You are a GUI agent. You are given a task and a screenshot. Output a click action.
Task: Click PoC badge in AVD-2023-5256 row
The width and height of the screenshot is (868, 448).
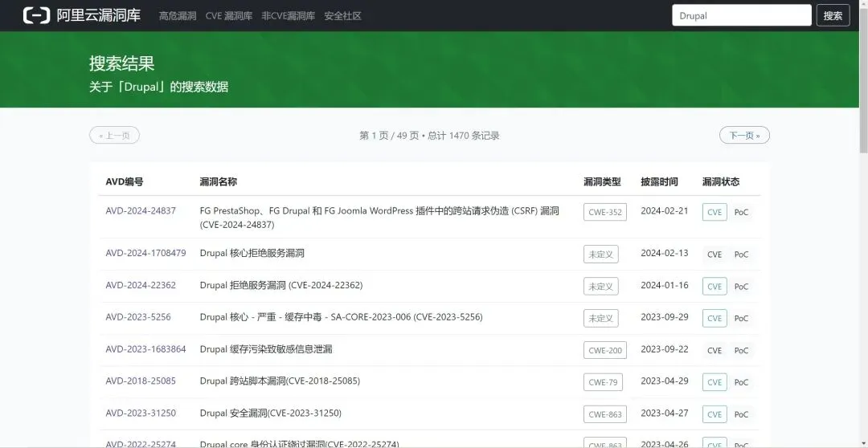coord(741,319)
